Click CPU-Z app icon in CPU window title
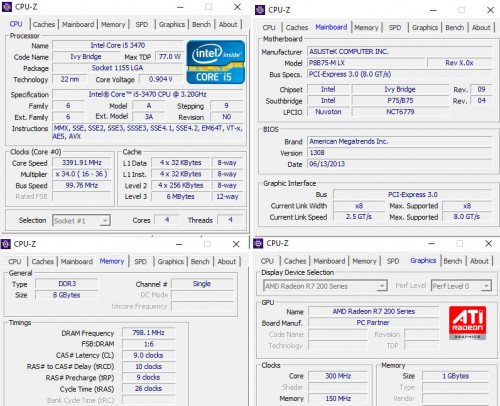 (7, 7)
